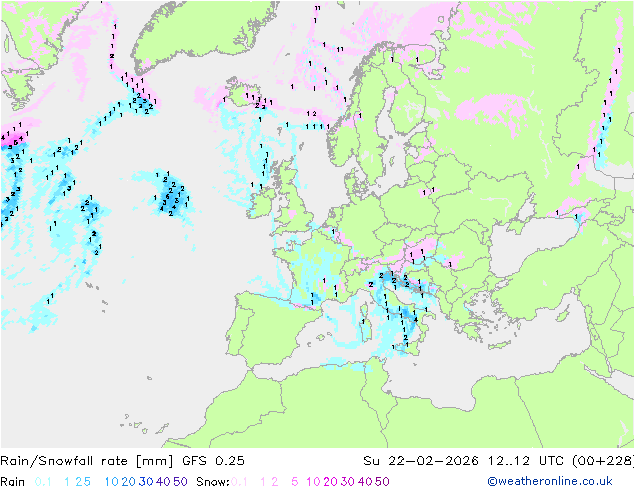Click the '12..12 UTC' time text
This screenshot has height=490, width=634.
(x=527, y=461)
